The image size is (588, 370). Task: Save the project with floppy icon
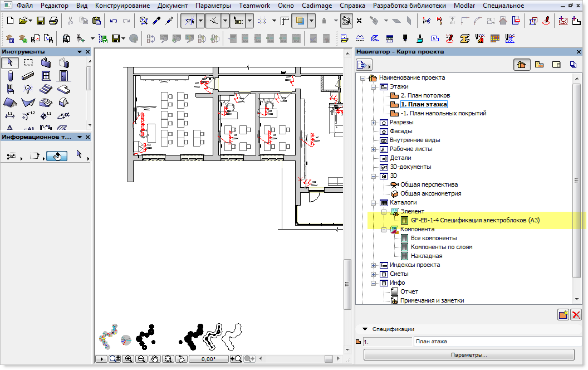click(41, 21)
